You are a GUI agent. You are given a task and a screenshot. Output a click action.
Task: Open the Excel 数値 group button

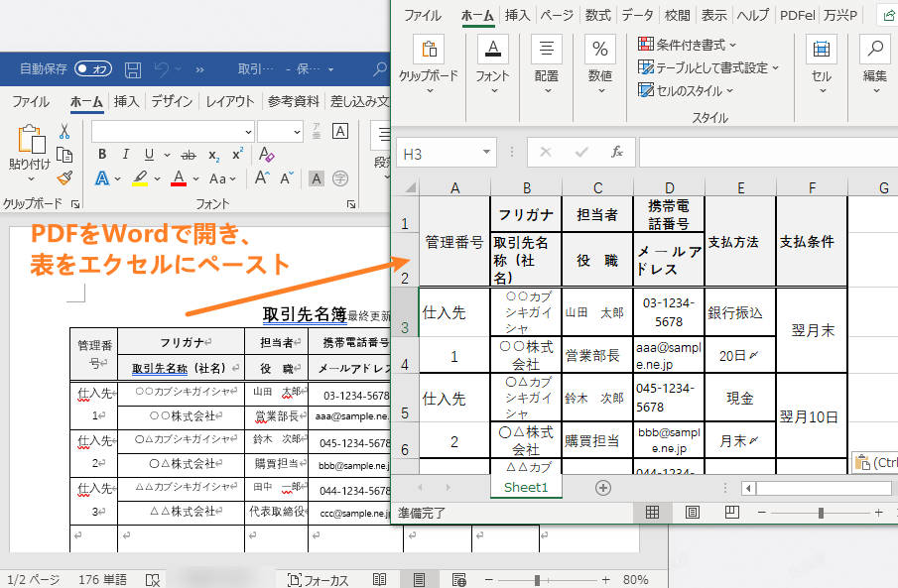pos(600,64)
